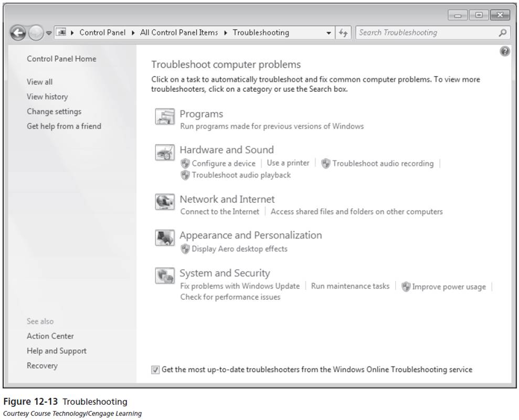The height and width of the screenshot is (420, 519).
Task: Click the Configure a device link
Action: click(x=224, y=164)
